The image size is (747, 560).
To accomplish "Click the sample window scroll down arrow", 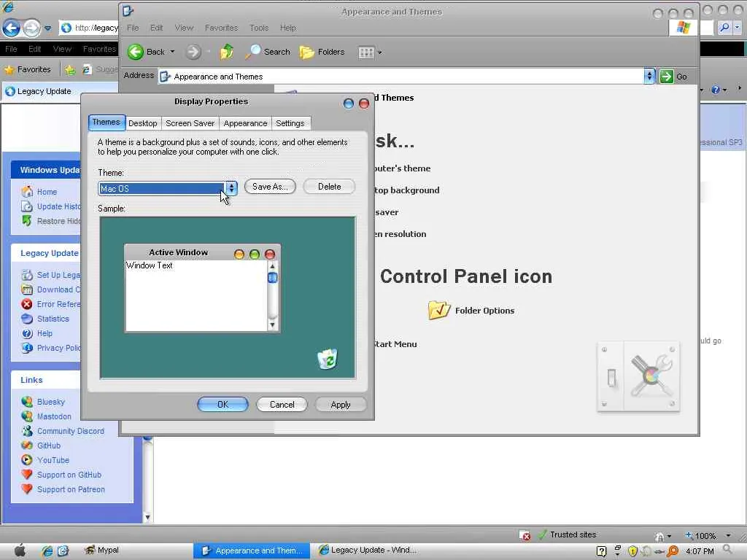I will 273,325.
